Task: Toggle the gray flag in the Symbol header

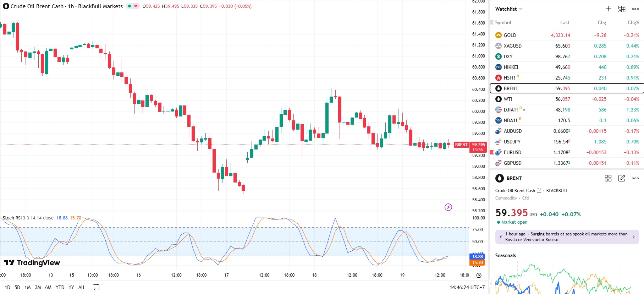Action: [x=492, y=22]
